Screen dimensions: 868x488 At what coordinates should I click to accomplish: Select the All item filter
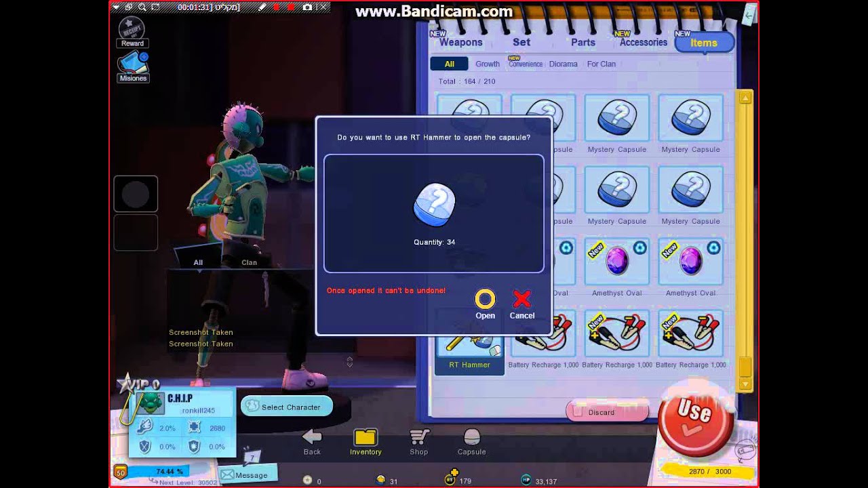[x=449, y=64]
